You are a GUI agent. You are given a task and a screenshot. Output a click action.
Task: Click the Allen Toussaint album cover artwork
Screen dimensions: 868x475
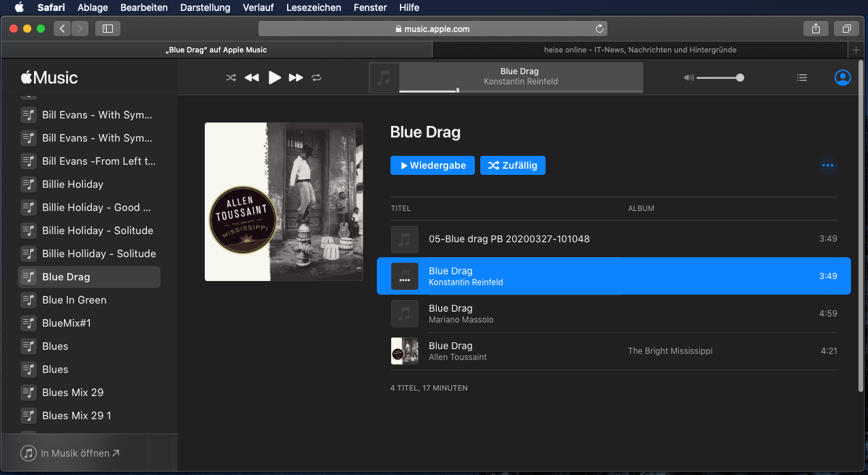pos(284,201)
